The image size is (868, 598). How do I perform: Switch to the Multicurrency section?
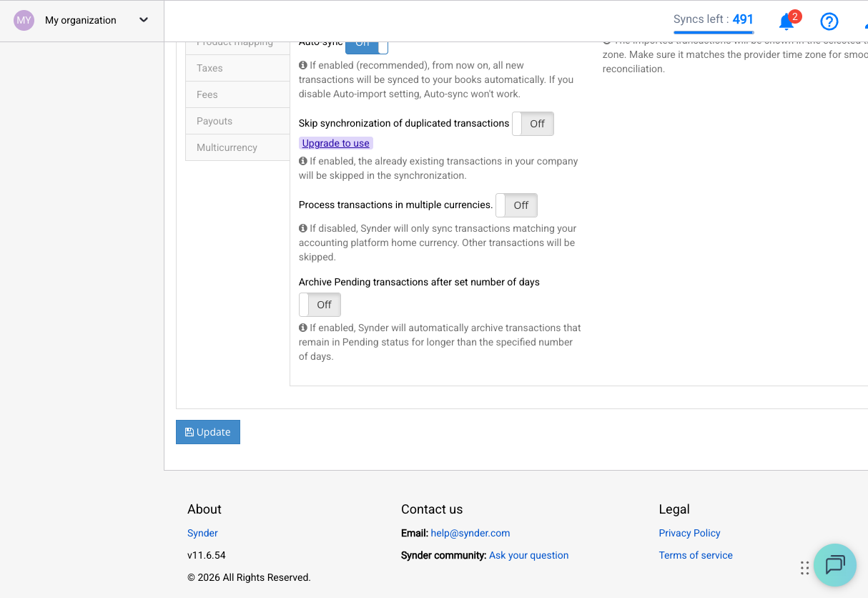click(x=227, y=147)
